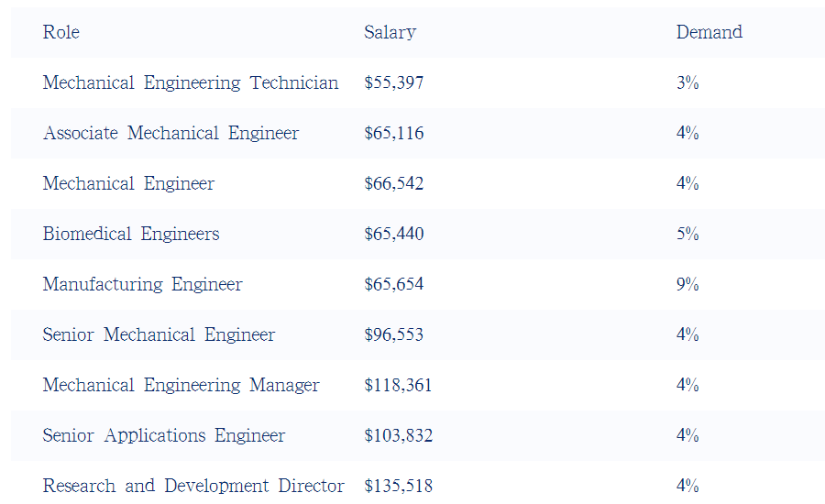The width and height of the screenshot is (825, 504).
Task: Select the Mechanical Engineering Technician role
Action: 191,83
